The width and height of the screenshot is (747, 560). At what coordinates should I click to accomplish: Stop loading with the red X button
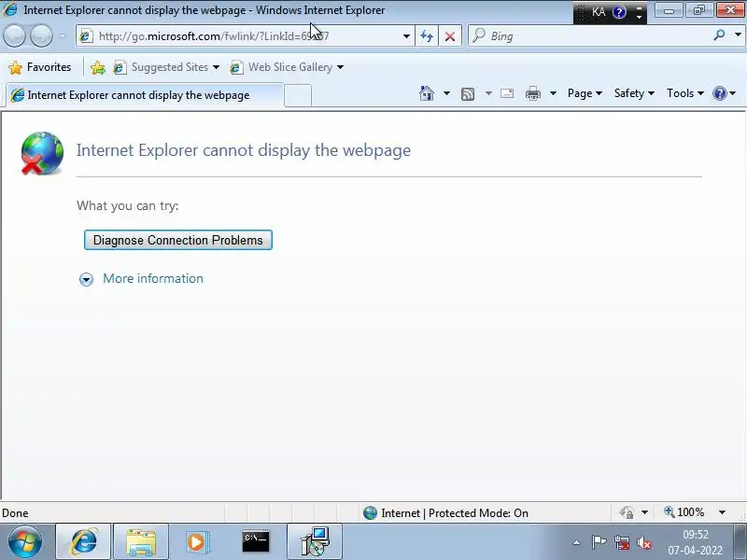[x=450, y=36]
